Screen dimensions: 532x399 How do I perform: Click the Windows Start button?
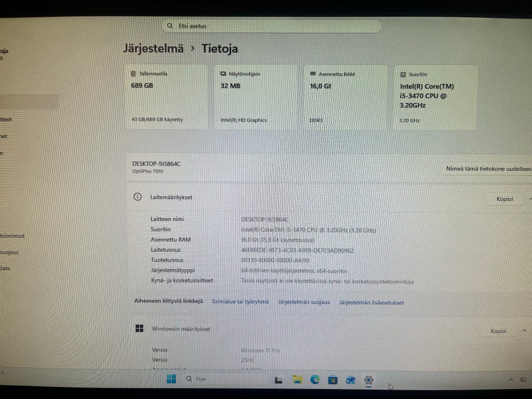pos(171,379)
